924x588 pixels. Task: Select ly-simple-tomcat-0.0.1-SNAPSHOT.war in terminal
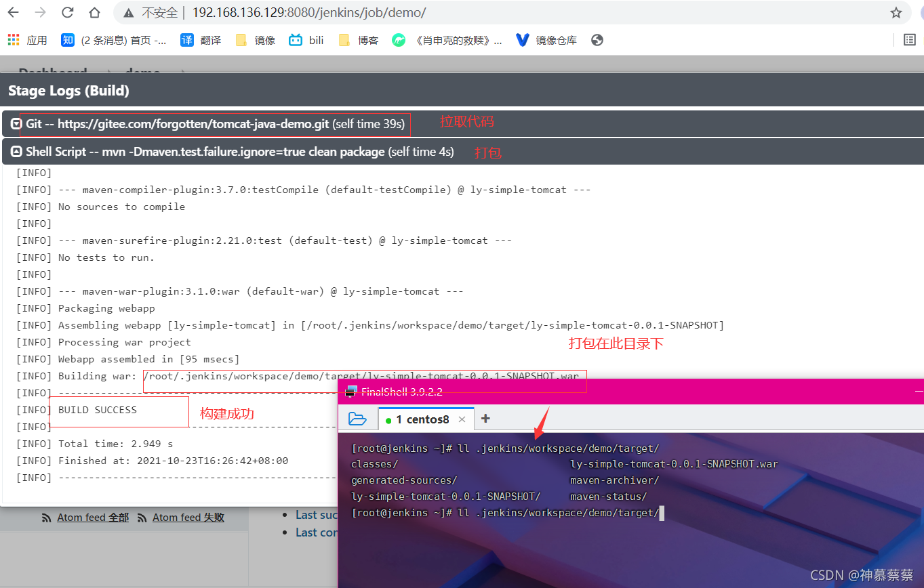pos(674,464)
